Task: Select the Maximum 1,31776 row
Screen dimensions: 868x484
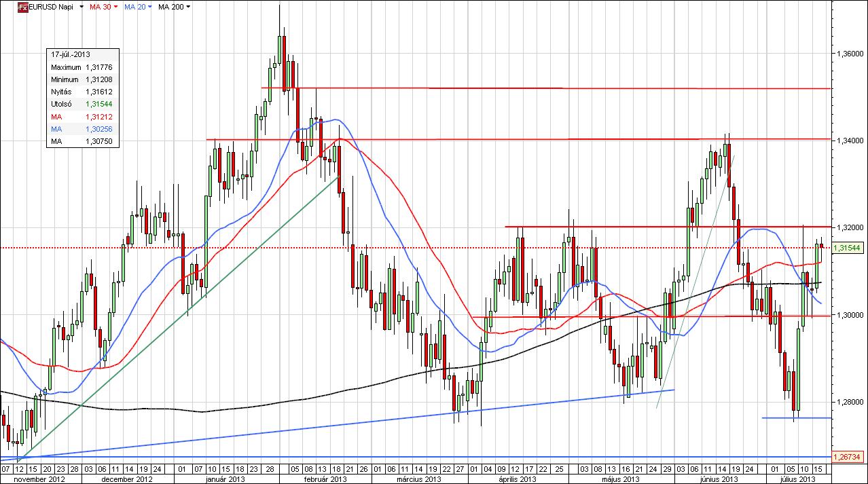Action: tap(82, 67)
